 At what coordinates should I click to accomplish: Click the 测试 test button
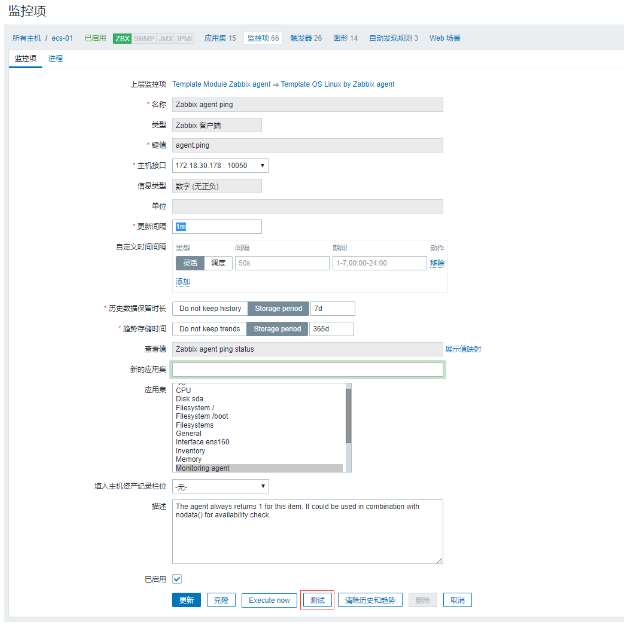pos(317,600)
